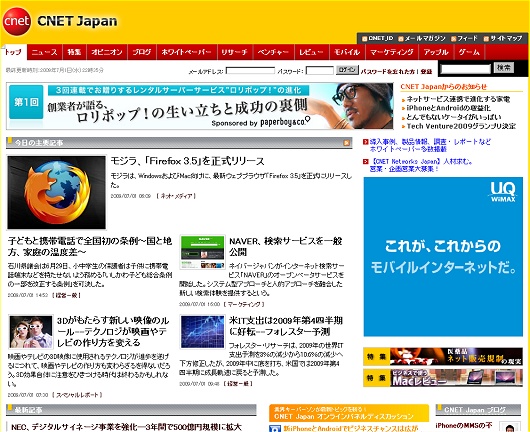Open ホワイトペーパー多数掲載 link
530x432 pixels.
pos(430,145)
